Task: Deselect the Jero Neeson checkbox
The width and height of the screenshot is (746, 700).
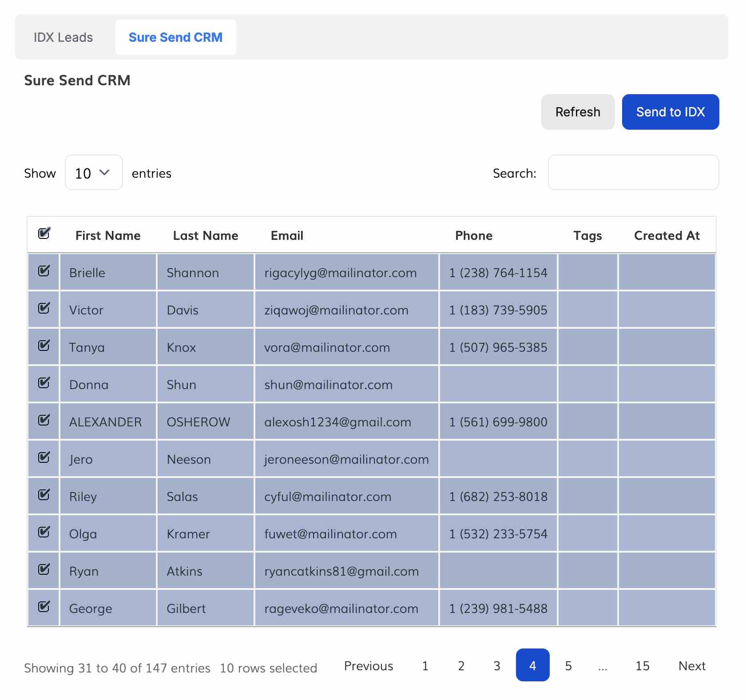Action: tap(44, 457)
